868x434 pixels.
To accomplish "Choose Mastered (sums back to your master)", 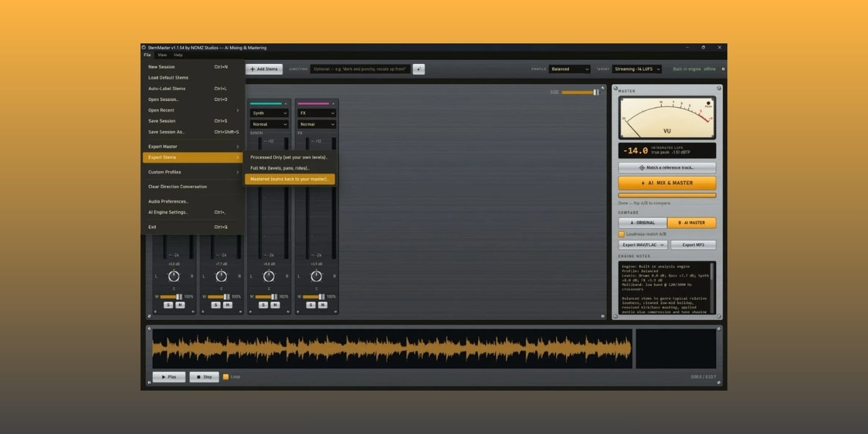I will tap(290, 179).
